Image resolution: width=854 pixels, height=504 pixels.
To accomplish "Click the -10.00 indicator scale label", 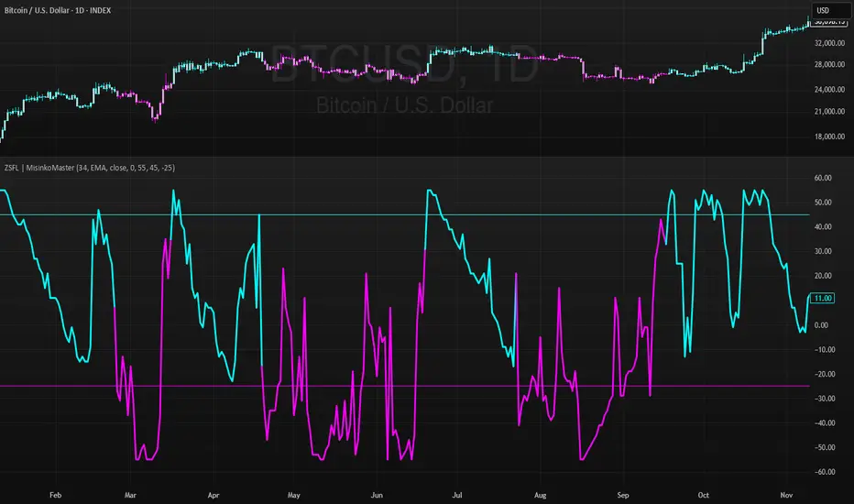I will pyautogui.click(x=824, y=350).
